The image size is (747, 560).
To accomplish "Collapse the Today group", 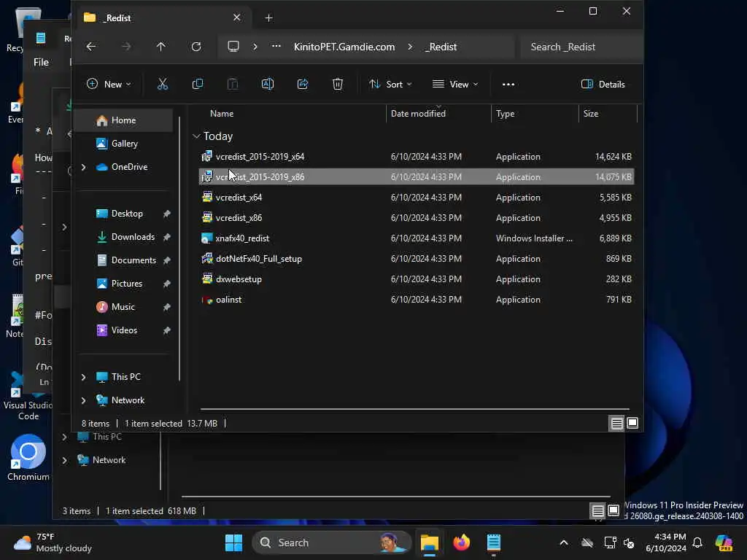I will tap(196, 136).
